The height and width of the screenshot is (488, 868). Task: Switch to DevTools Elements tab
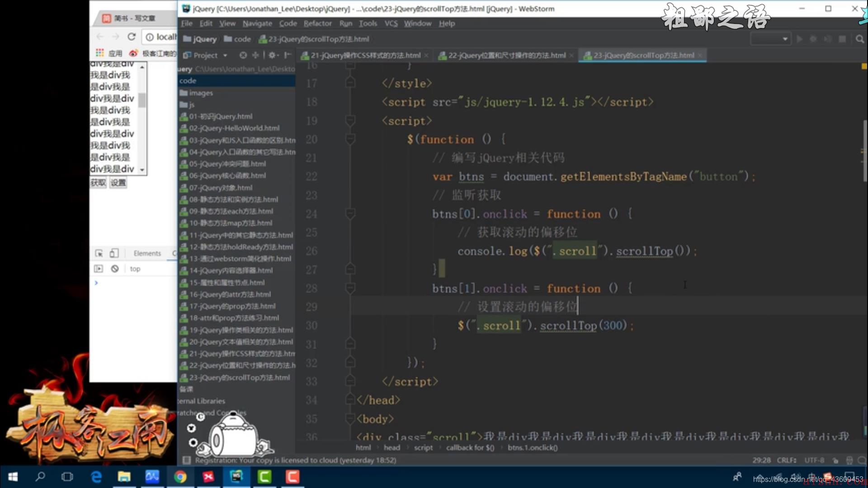coord(147,253)
